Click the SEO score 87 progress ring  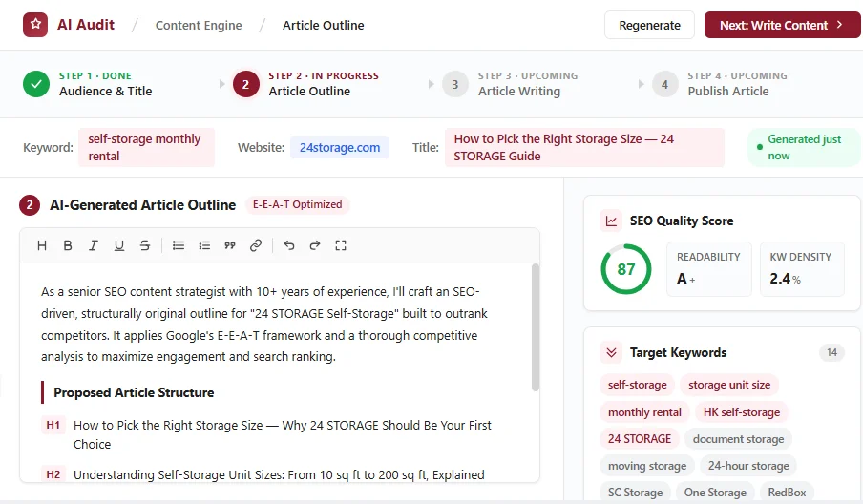pos(626,269)
